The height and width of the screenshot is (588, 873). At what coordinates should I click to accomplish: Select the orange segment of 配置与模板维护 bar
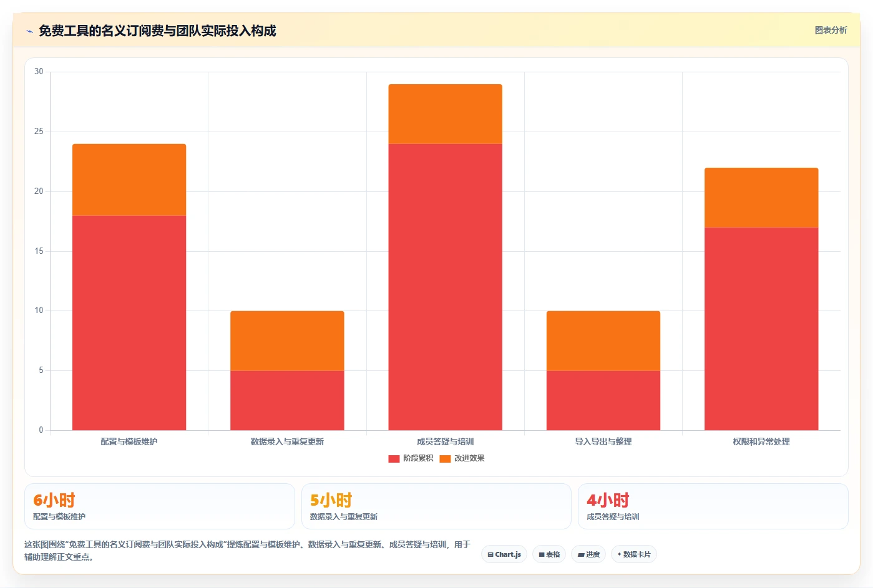(x=129, y=180)
